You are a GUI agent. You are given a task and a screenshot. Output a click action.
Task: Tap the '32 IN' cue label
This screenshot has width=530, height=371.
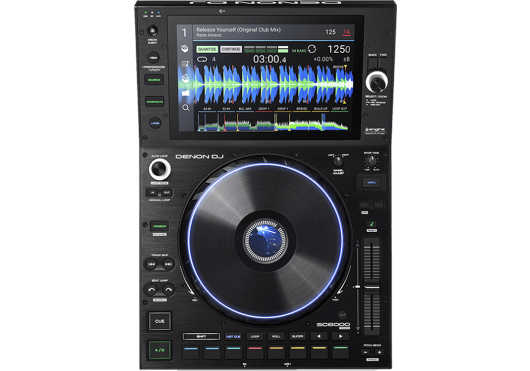point(226,109)
